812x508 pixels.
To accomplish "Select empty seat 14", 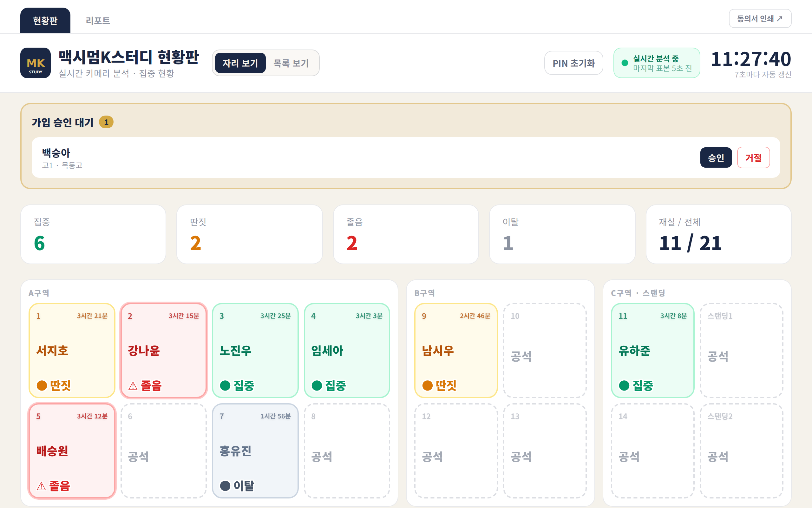I will coord(653,451).
